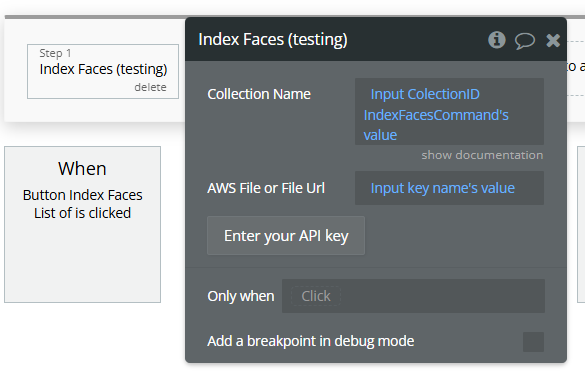Image resolution: width=585 pixels, height=392 pixels.
Task: Click the AWS File or File Url label
Action: (266, 188)
